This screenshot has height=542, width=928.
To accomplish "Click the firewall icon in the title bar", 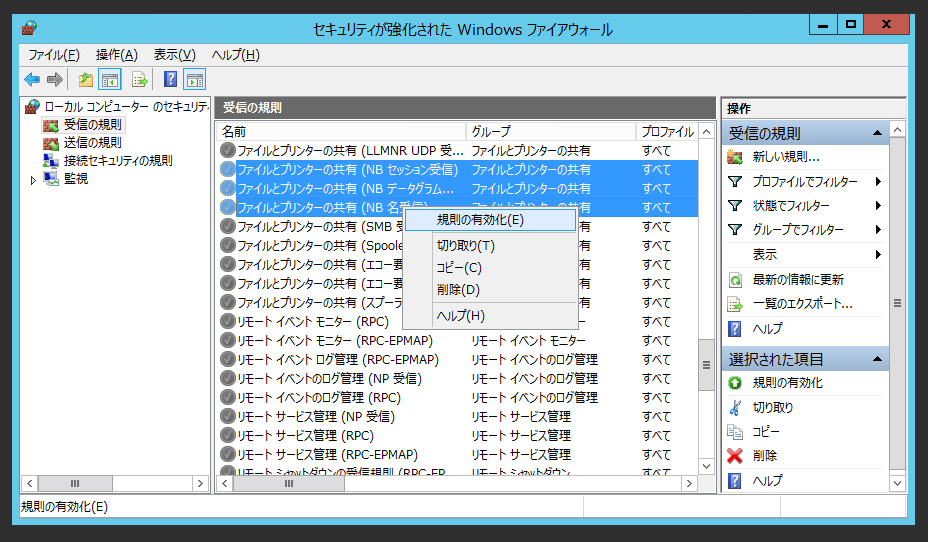I will point(29,28).
